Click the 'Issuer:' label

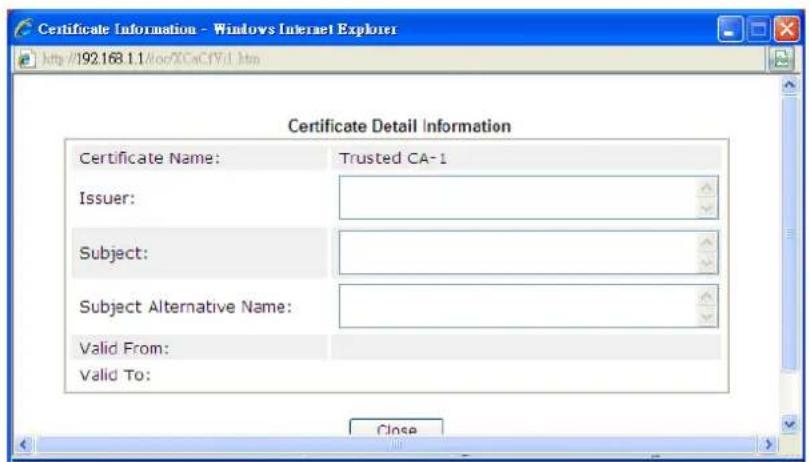pos(107,198)
